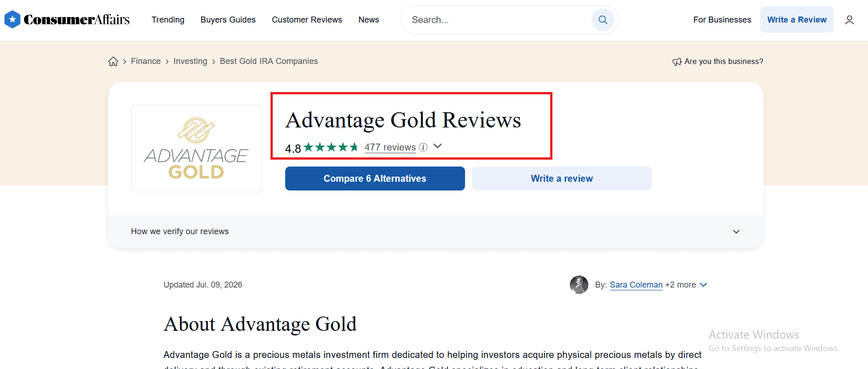868x369 pixels.
Task: Click the search magnifier icon
Action: pyautogui.click(x=603, y=20)
